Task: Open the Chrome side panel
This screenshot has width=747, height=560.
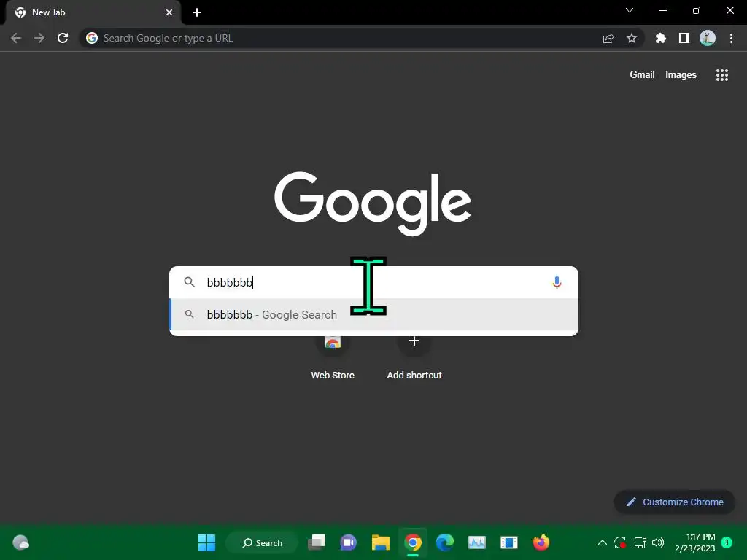Action: (684, 38)
